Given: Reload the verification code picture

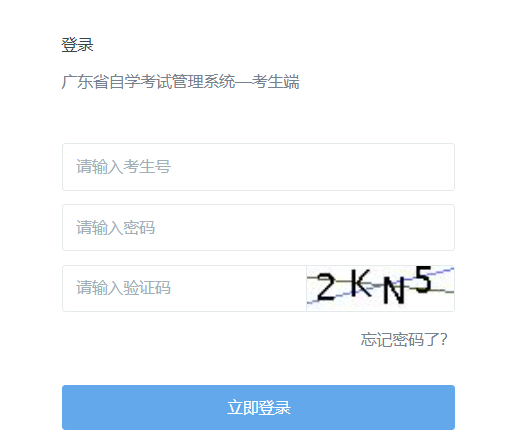Looking at the screenshot, I should point(380,288).
